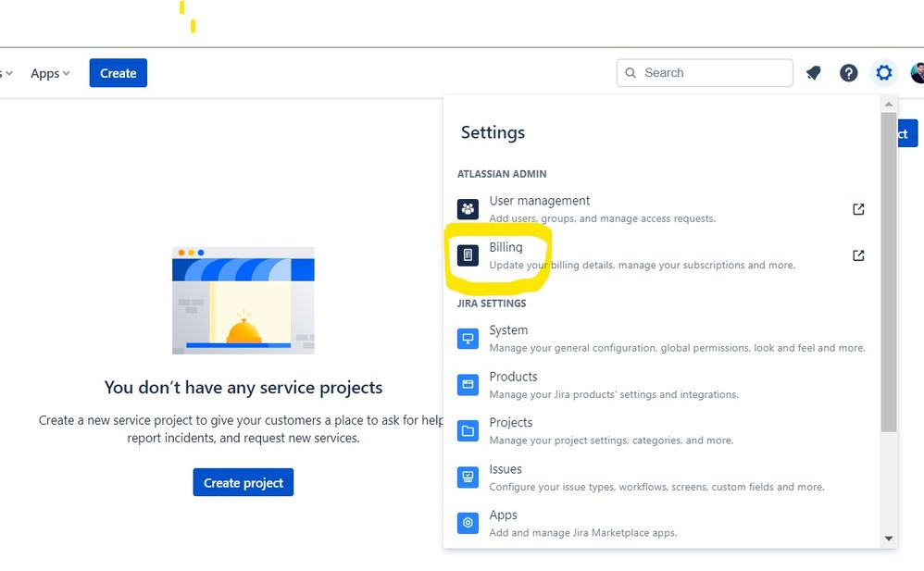Click "Manage your general configuration" description
Image resolution: width=924 pixels, height=571 pixels.
tap(677, 348)
